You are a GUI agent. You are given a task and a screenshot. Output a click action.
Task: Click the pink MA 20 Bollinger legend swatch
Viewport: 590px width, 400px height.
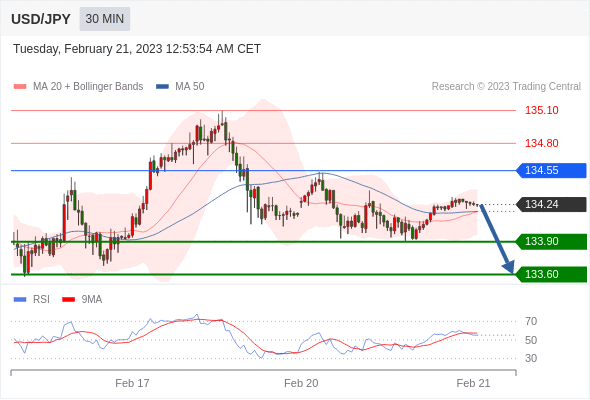20,87
